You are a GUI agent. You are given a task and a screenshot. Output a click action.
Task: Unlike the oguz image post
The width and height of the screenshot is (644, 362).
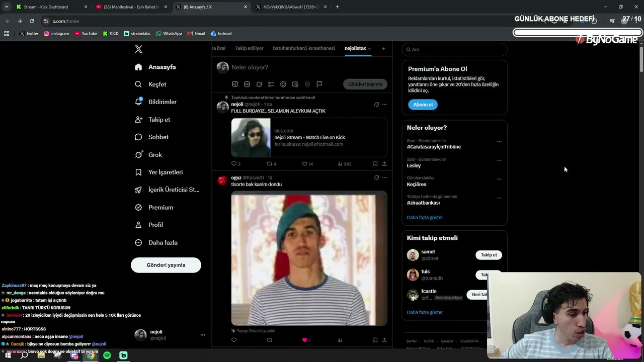click(306, 340)
